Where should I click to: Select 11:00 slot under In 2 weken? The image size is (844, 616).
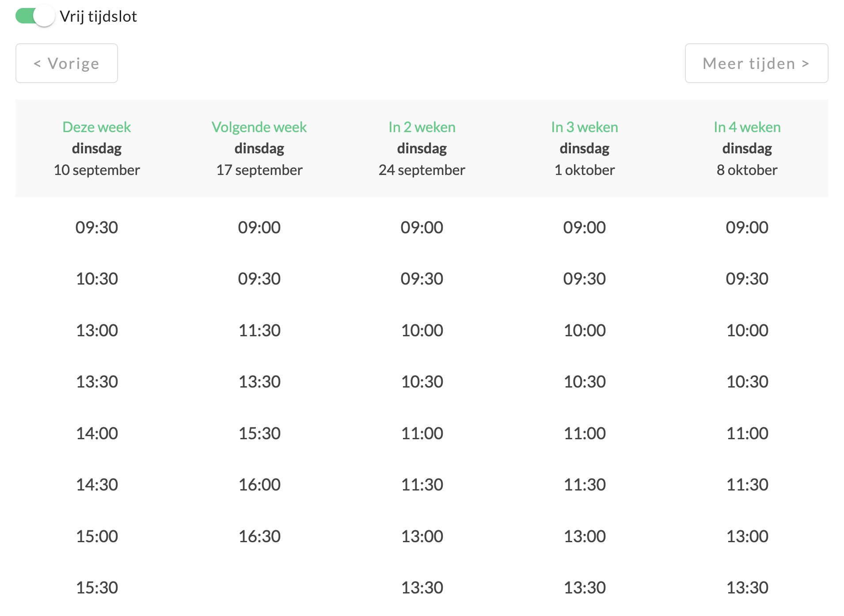[x=422, y=433]
